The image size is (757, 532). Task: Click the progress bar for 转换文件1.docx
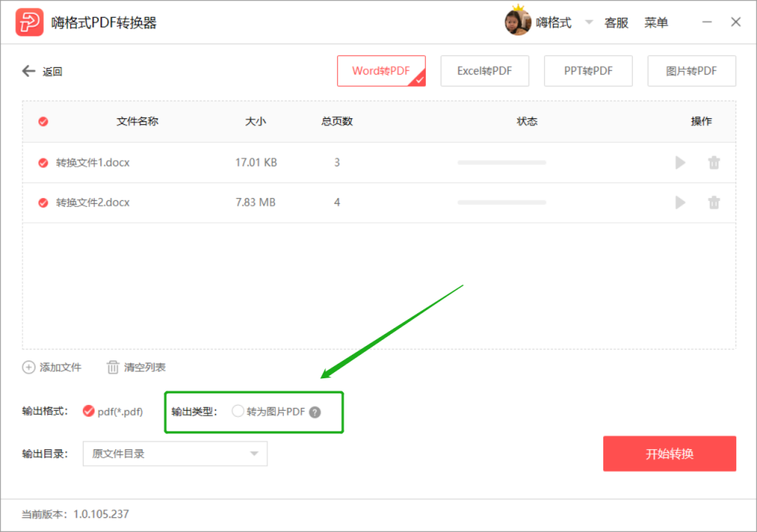(x=502, y=163)
